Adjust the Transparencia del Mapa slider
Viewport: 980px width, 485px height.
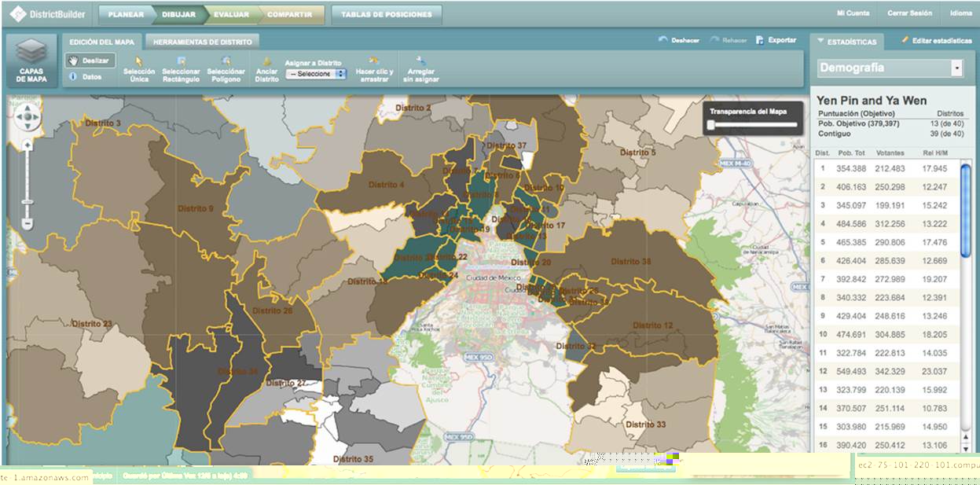pyautogui.click(x=711, y=124)
